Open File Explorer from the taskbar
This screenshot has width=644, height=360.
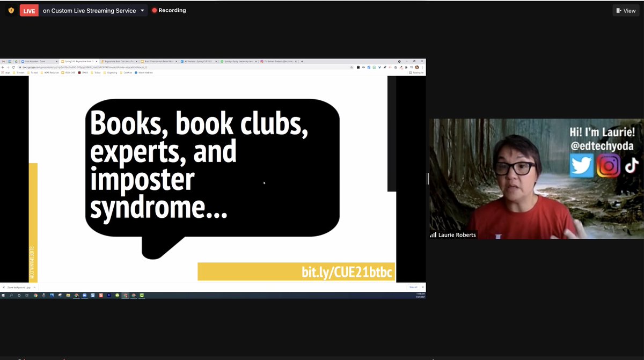[x=69, y=295]
